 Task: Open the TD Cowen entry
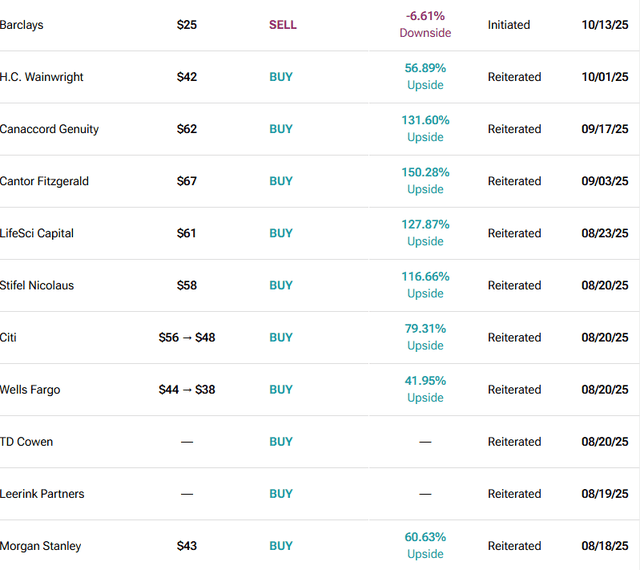click(27, 441)
